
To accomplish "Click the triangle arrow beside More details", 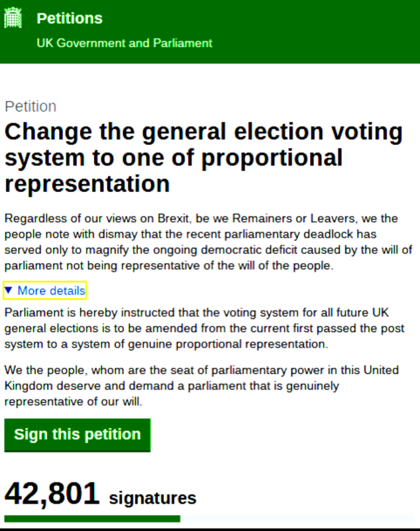I will click(x=9, y=290).
